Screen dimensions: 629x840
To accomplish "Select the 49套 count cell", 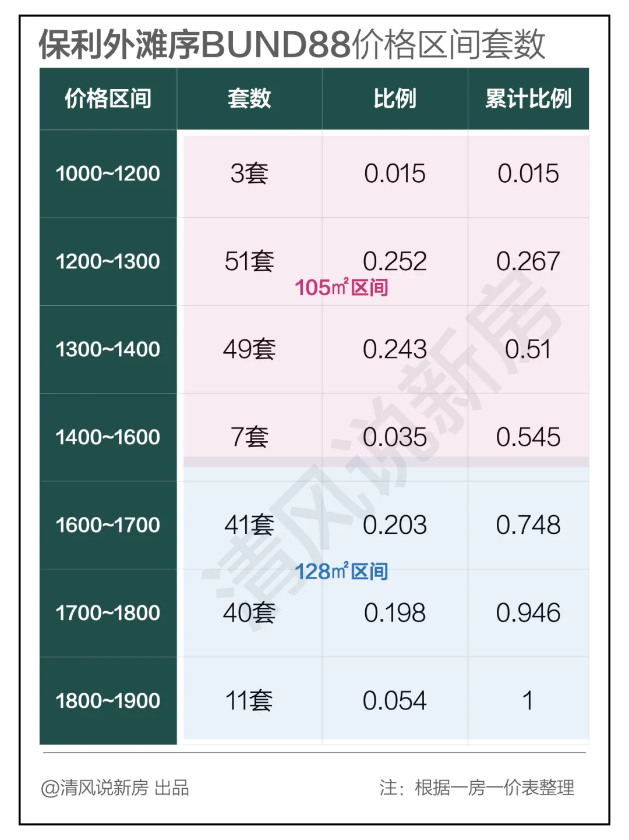I will [x=249, y=349].
